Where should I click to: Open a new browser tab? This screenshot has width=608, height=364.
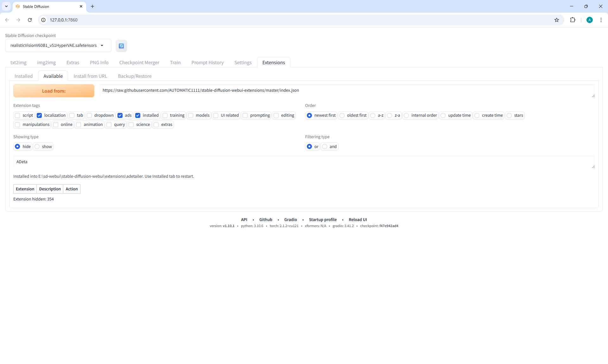coord(92,6)
